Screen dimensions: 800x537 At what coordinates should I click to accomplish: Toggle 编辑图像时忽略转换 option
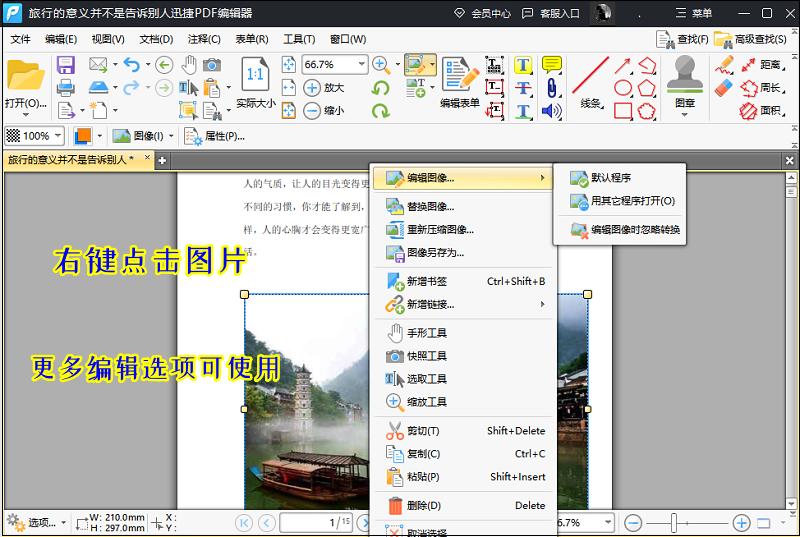619,229
